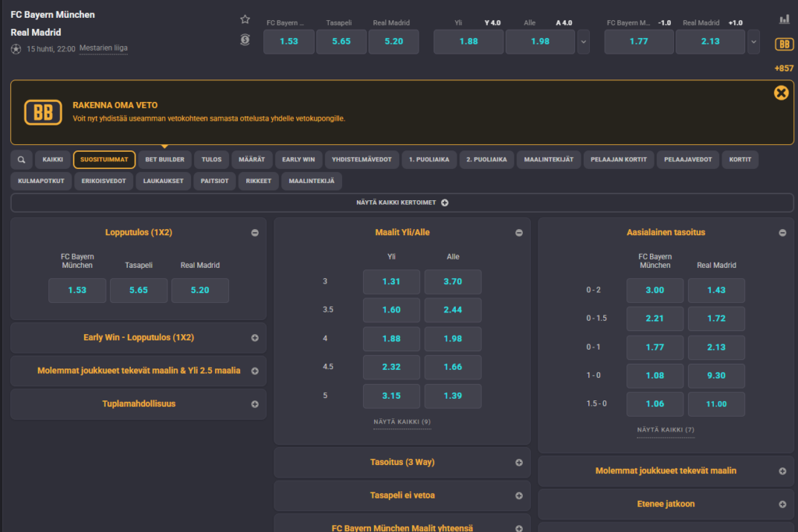The width and height of the screenshot is (798, 532).
Task: Collapse the Aasialainen tasoitus panel
Action: [782, 232]
